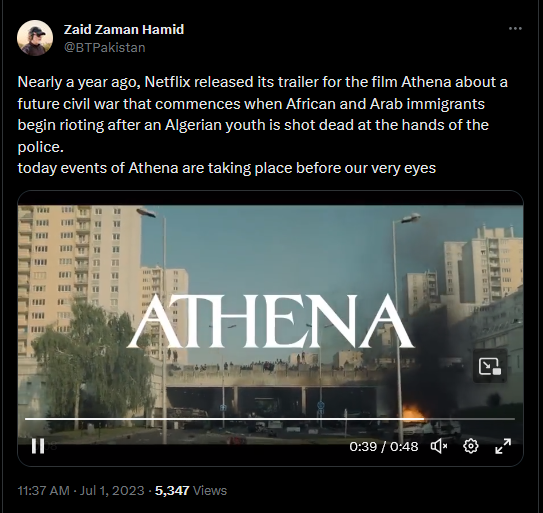Pause the Athena trailer video
Viewport: 543px width, 513px height.
pyautogui.click(x=38, y=446)
